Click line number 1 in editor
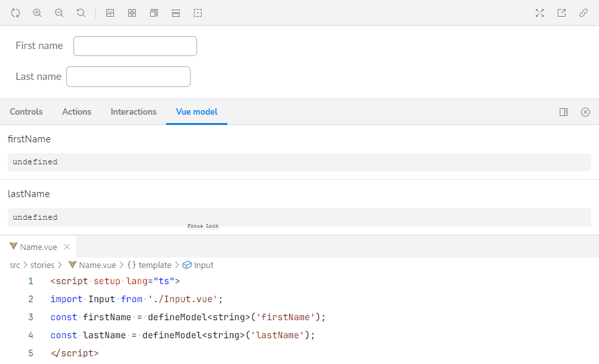Viewport: 599px width, 364px height. click(x=30, y=281)
